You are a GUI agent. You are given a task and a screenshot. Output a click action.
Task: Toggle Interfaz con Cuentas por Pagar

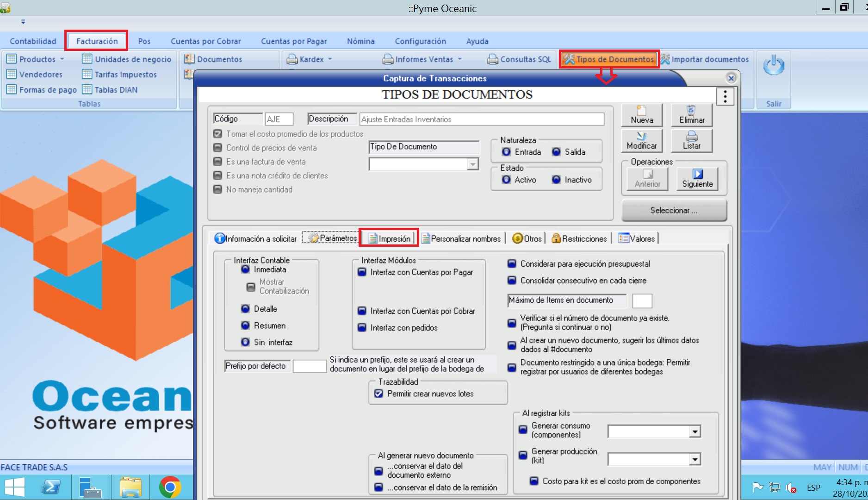pos(362,272)
